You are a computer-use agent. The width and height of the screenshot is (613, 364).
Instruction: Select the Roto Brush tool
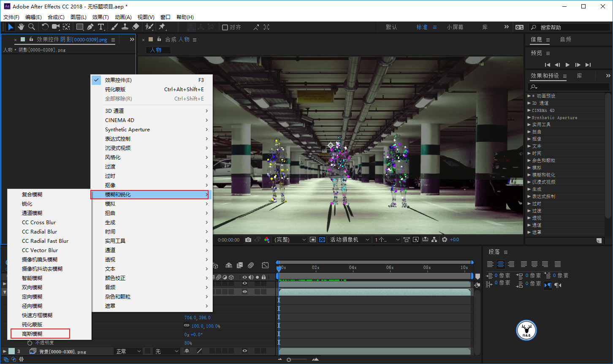click(149, 27)
